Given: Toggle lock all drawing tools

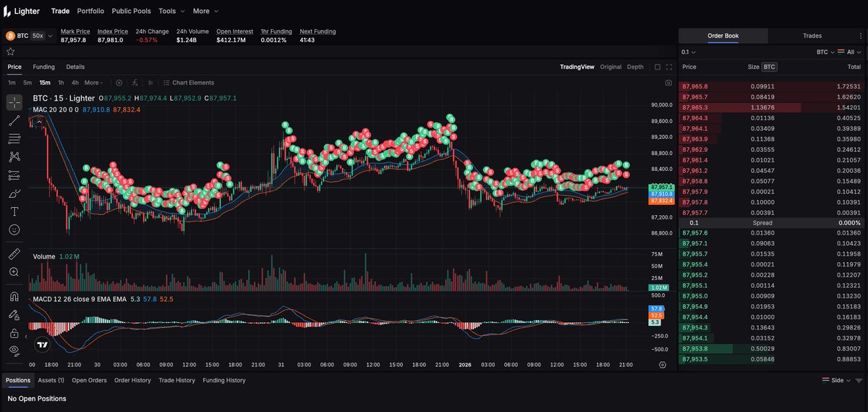Looking at the screenshot, I should [14, 332].
